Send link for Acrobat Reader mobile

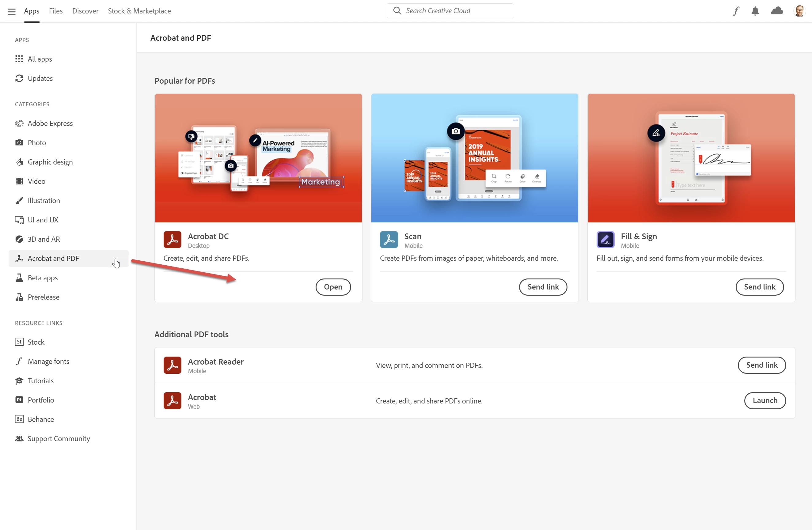(761, 365)
